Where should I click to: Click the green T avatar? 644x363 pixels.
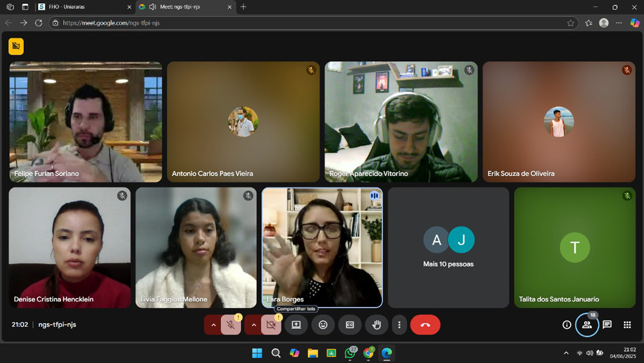click(x=574, y=248)
